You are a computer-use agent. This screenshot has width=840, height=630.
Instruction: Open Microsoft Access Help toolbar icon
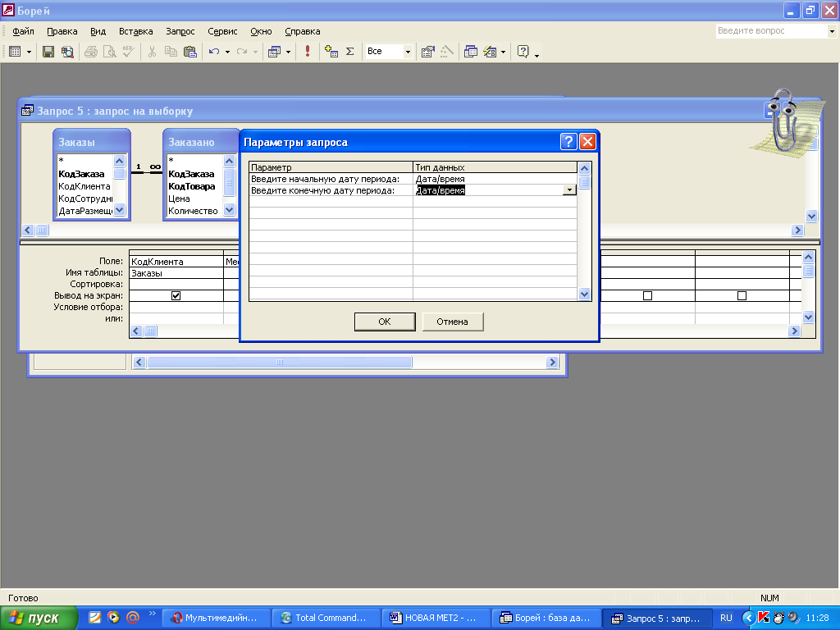(x=523, y=52)
